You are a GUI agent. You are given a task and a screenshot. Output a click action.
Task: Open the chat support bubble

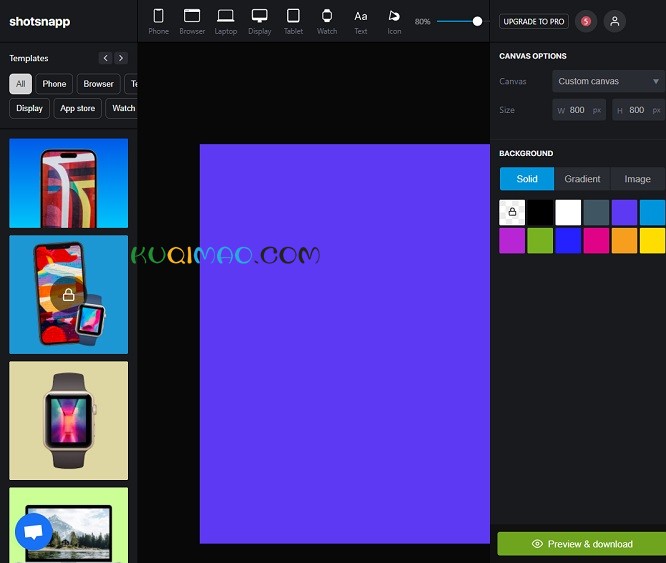pos(34,532)
